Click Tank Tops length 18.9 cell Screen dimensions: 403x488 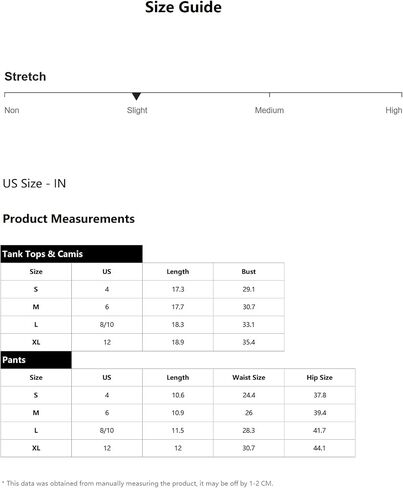[178, 342]
